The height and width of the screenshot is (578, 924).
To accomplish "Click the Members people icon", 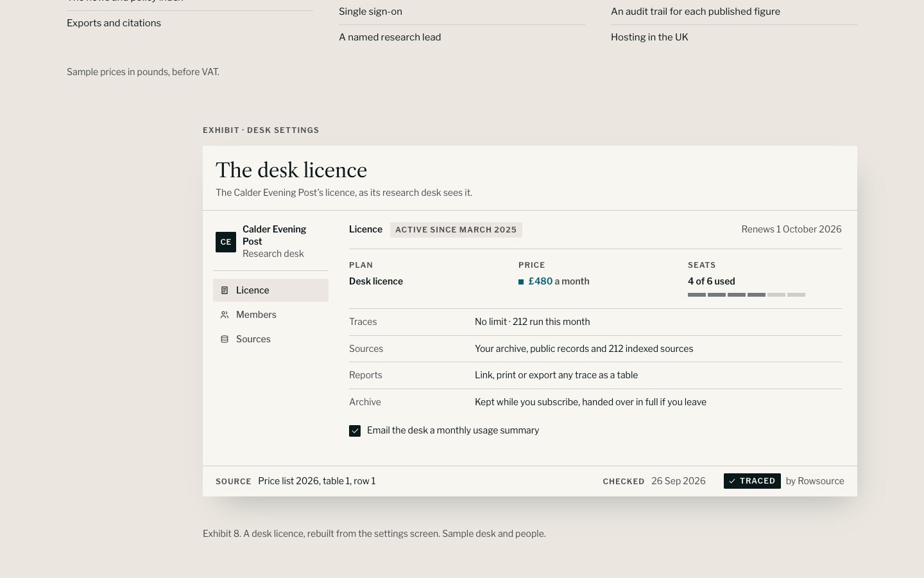I will 225,315.
